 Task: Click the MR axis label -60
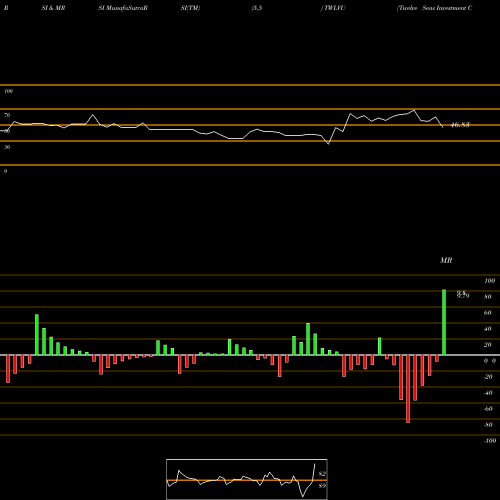coord(488,409)
